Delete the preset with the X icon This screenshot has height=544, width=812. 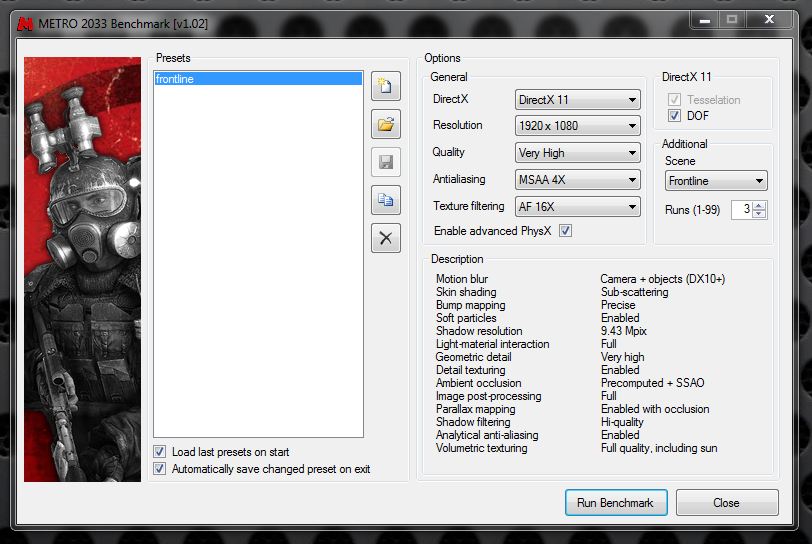click(386, 238)
